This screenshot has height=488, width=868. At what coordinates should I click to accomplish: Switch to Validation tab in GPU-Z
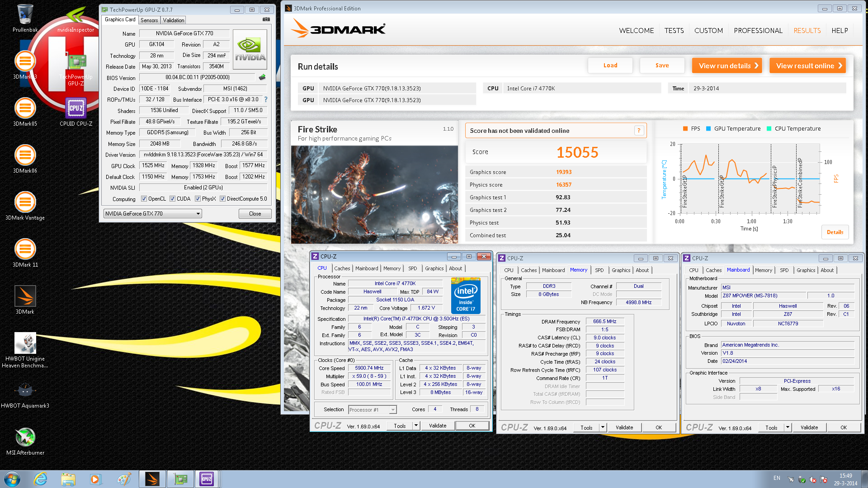174,20
